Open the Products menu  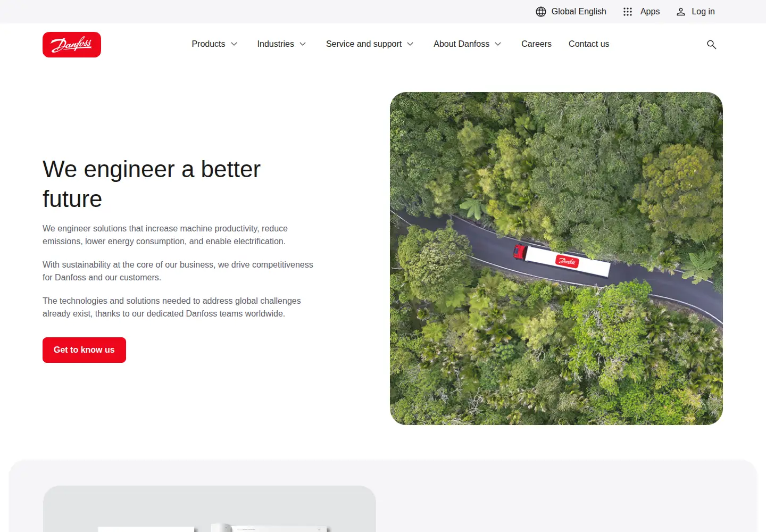(209, 44)
